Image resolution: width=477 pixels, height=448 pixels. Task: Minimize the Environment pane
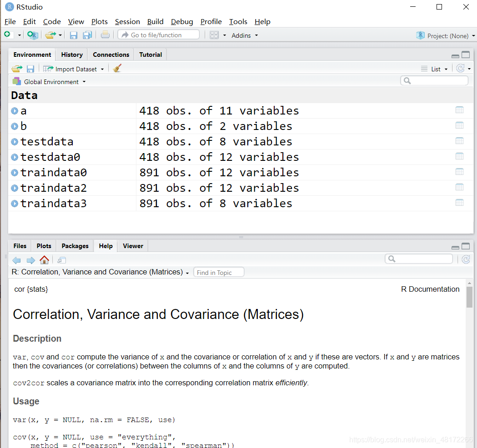tap(456, 55)
